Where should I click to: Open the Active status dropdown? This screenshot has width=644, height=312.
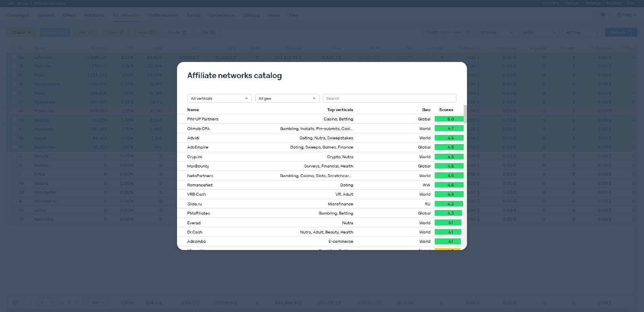(539, 33)
